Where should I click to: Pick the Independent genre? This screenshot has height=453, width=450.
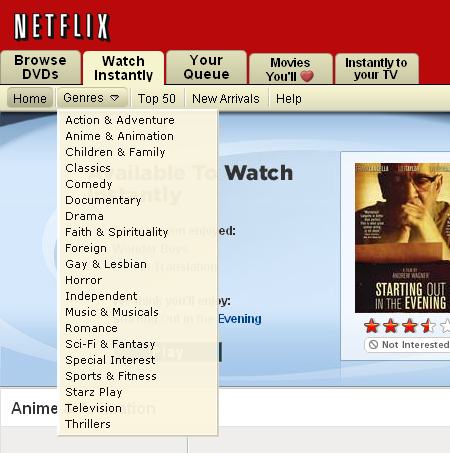click(x=101, y=296)
